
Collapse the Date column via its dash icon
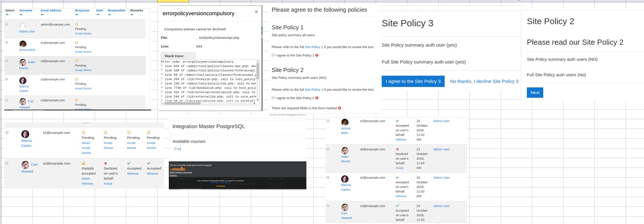[98, 15]
